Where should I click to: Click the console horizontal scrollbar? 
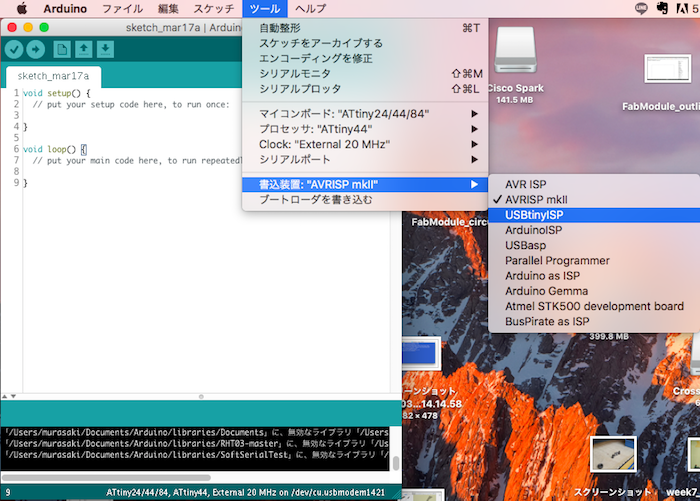coord(106,477)
